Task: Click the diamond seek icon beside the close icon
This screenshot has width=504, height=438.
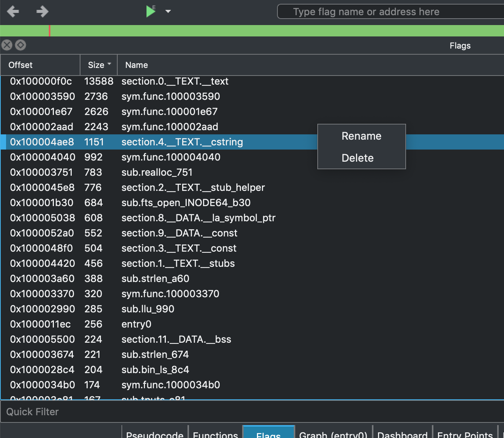Action: point(20,45)
